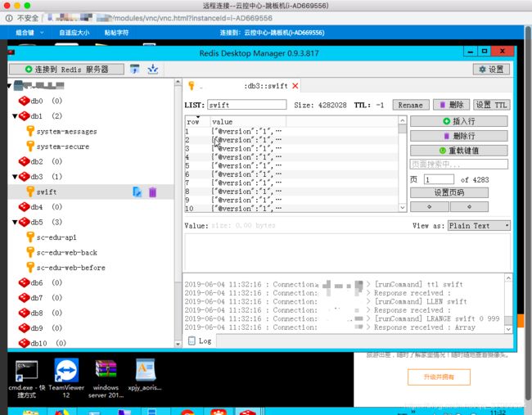This screenshot has width=532, height=415.
Task: Open TeamViewer 12 desktop icon
Action: click(x=66, y=379)
